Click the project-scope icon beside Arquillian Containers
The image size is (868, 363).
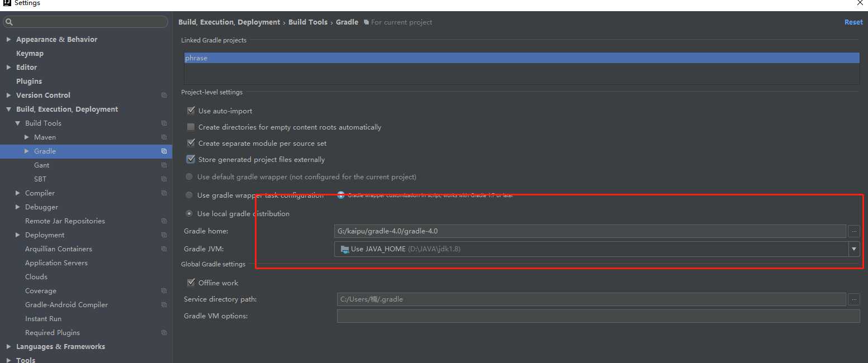point(164,249)
